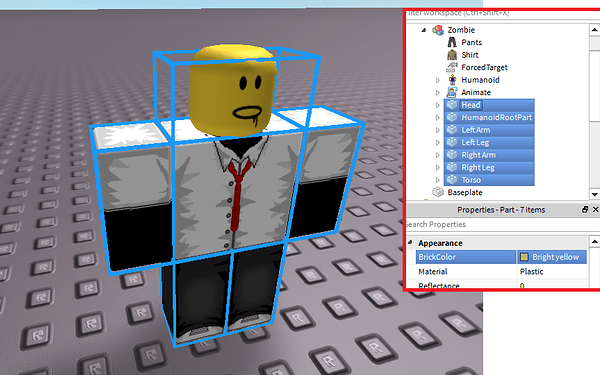Click the Left Leg part icon
Screen dimensions: 600x375
coord(452,142)
